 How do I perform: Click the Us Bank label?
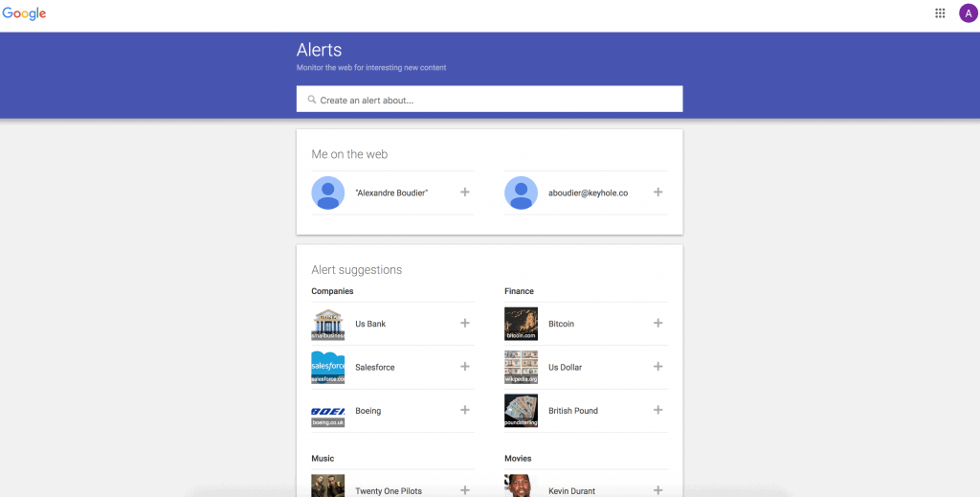click(370, 324)
